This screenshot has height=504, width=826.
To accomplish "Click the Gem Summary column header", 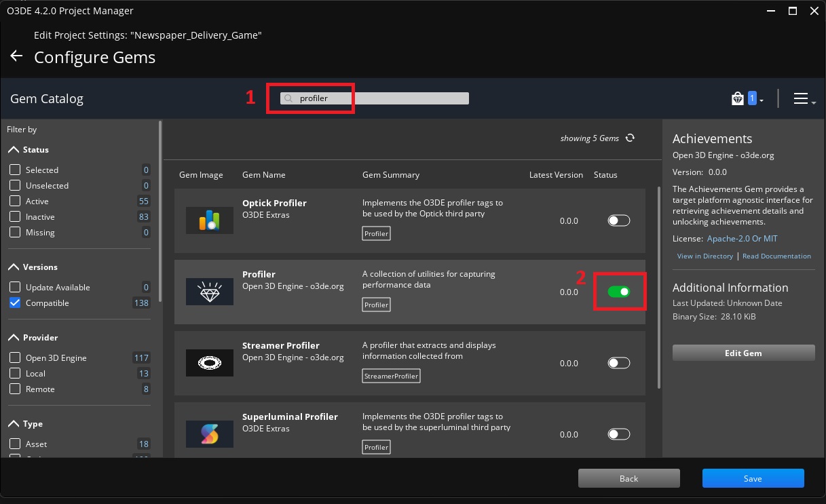I will pos(391,174).
